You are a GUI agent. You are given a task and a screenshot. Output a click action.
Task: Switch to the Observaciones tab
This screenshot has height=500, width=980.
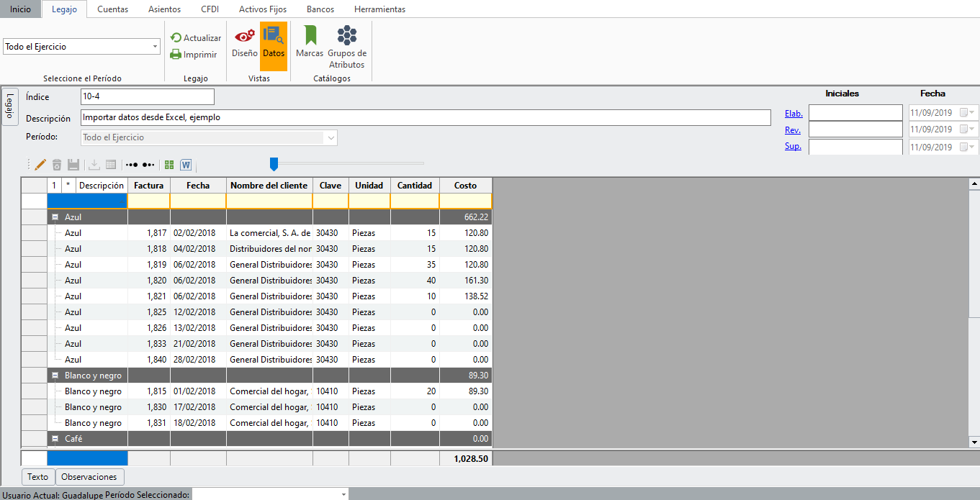(x=89, y=477)
